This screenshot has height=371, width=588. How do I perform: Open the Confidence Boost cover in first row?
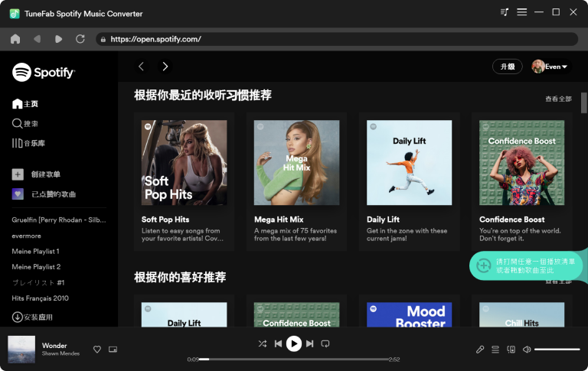[521, 163]
